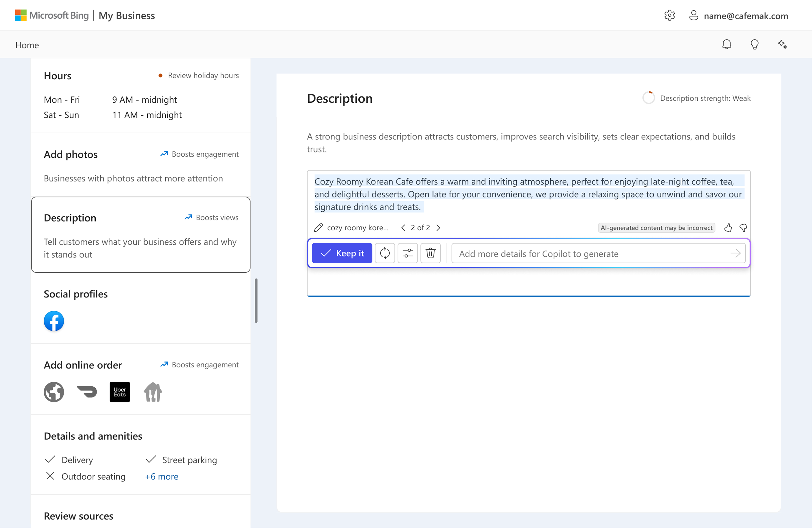The height and width of the screenshot is (528, 812).
Task: Click the regenerate description icon
Action: (x=385, y=253)
